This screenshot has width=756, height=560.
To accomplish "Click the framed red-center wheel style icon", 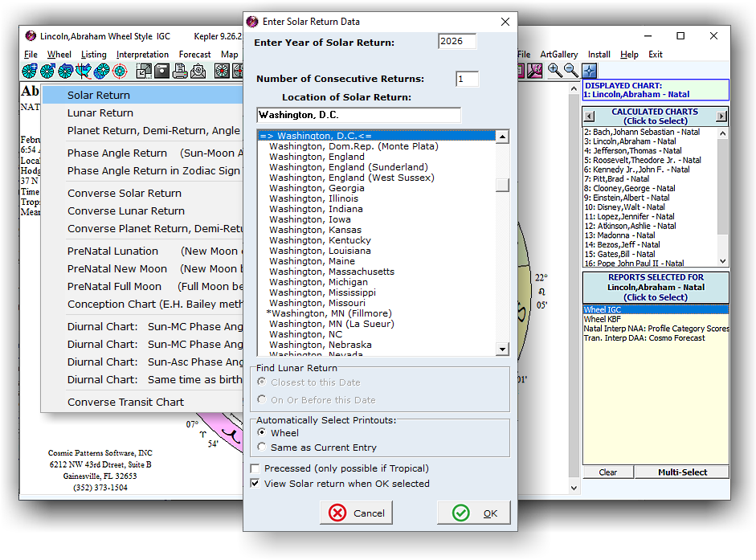I will pos(222,72).
